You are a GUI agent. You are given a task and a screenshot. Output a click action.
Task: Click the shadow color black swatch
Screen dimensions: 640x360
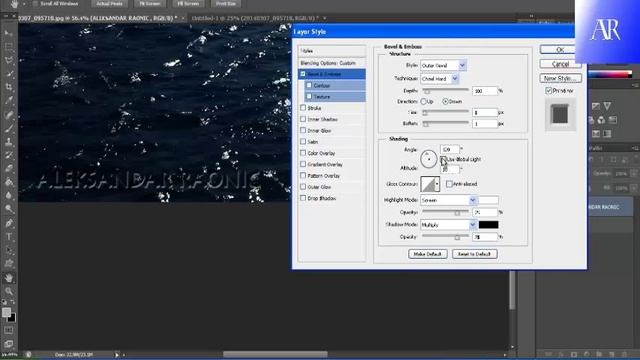coord(488,224)
